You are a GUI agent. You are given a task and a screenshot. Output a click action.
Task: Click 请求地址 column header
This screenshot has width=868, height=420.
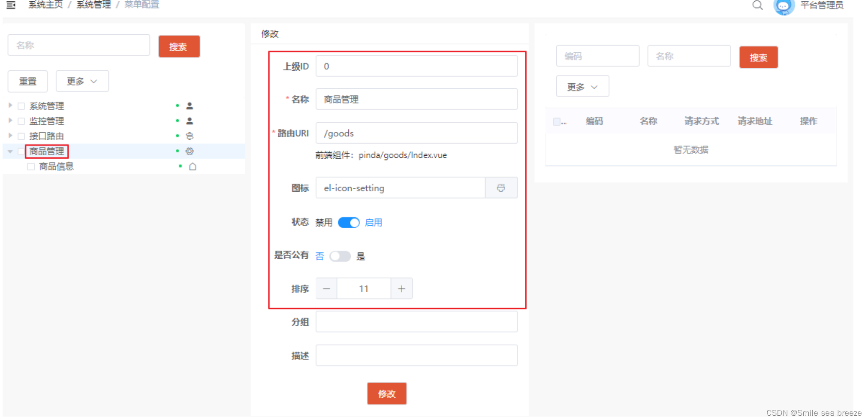[x=755, y=121]
